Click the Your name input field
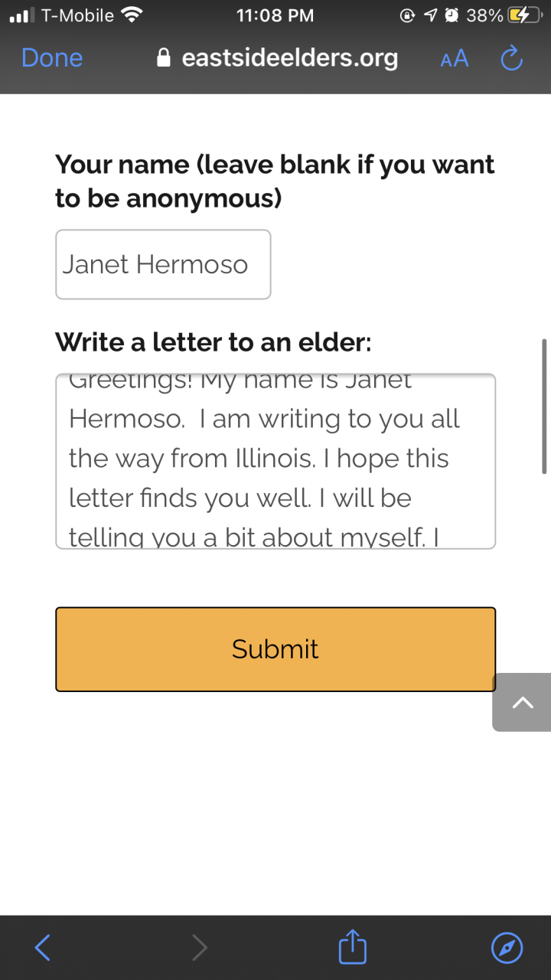Viewport: 551px width, 980px height. 163,264
